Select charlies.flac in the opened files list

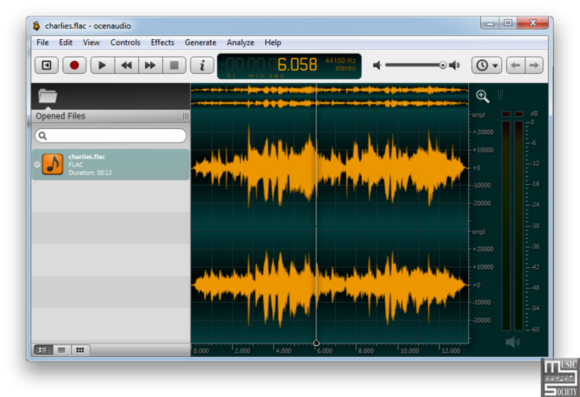tap(111, 165)
